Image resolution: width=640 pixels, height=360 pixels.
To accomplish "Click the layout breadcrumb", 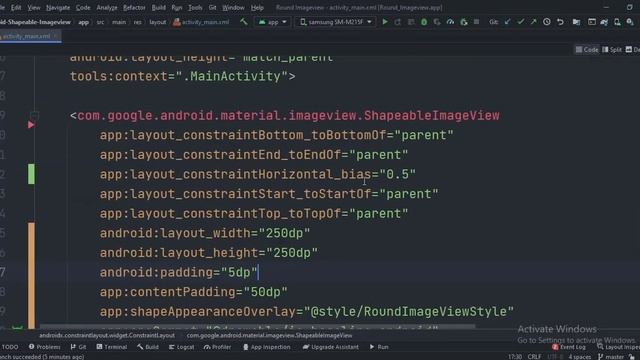I will pyautogui.click(x=158, y=22).
